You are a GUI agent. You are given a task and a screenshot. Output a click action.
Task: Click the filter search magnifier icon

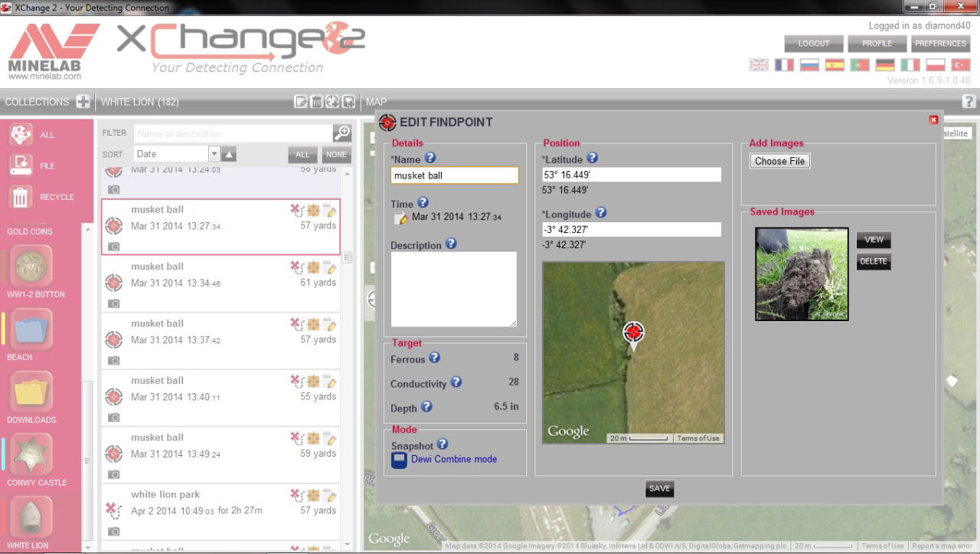click(341, 133)
